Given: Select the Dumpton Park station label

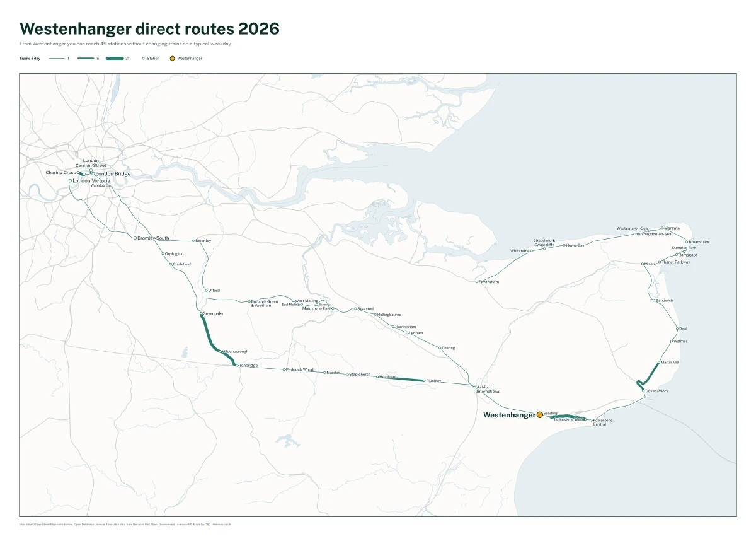Looking at the screenshot, I should (x=684, y=248).
